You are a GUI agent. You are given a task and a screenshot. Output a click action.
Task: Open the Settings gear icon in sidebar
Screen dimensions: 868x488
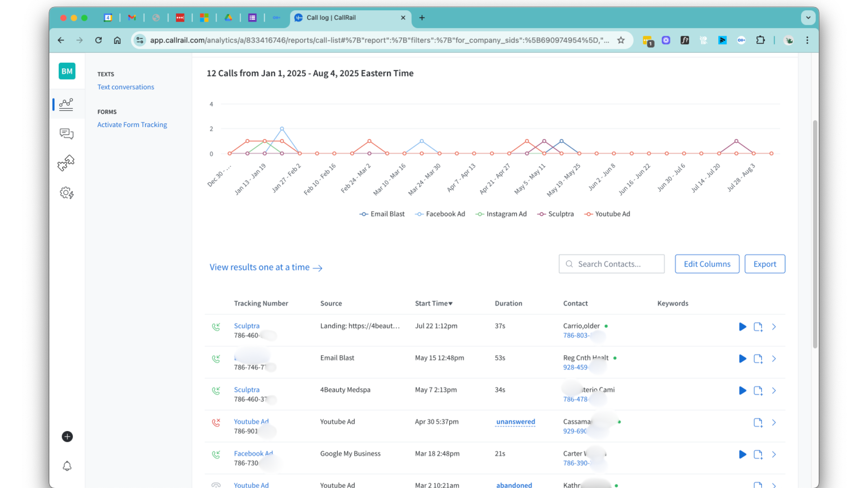(66, 193)
